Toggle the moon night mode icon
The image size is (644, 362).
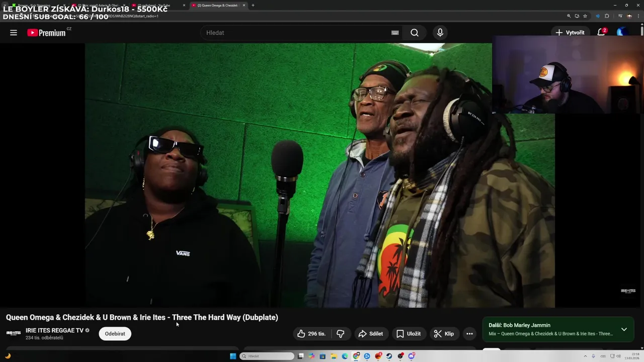pos(8,356)
